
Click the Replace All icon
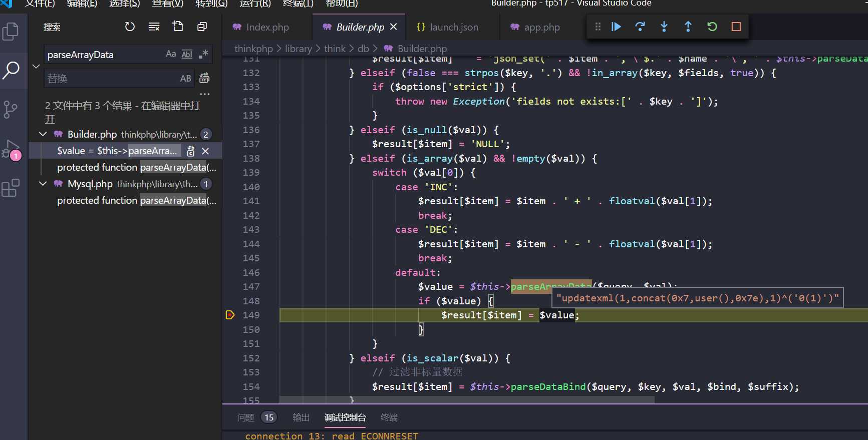[204, 78]
